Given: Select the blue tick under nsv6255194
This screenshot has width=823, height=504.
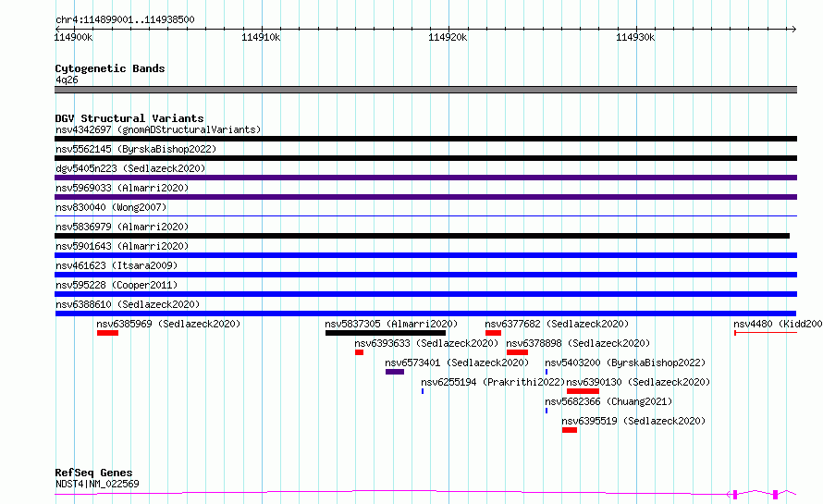Looking at the screenshot, I should (423, 391).
